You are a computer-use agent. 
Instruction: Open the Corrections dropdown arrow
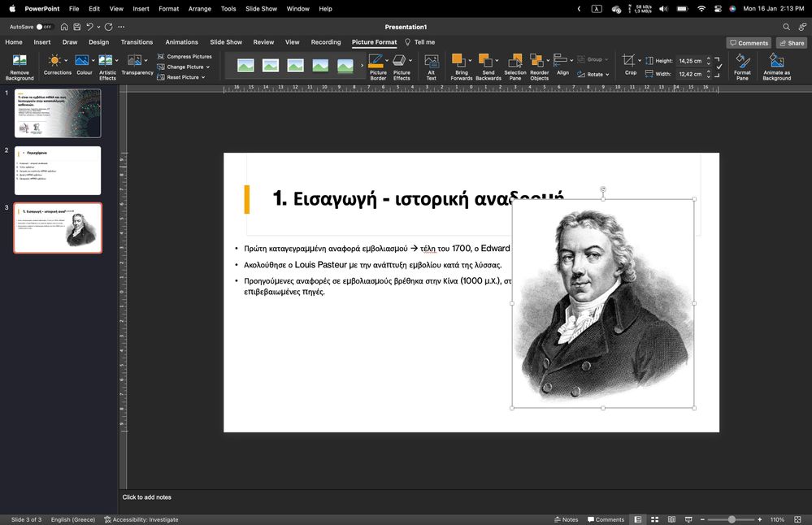coord(66,60)
